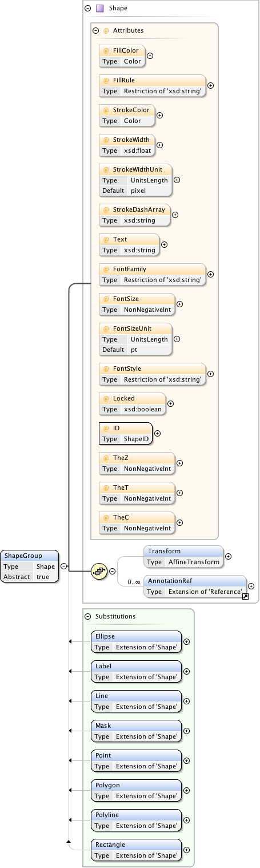
Task: Expand the Transform element plus icon
Action: tap(228, 556)
